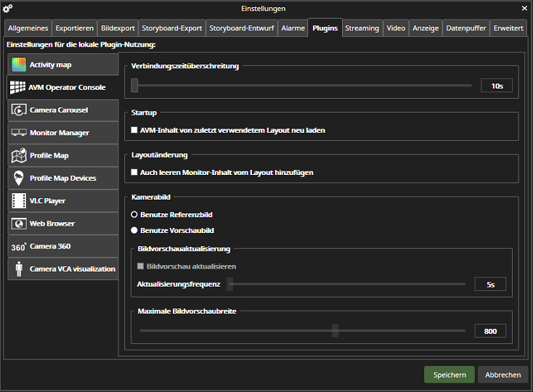Select the Camera Carousel plugin entry

[63, 110]
